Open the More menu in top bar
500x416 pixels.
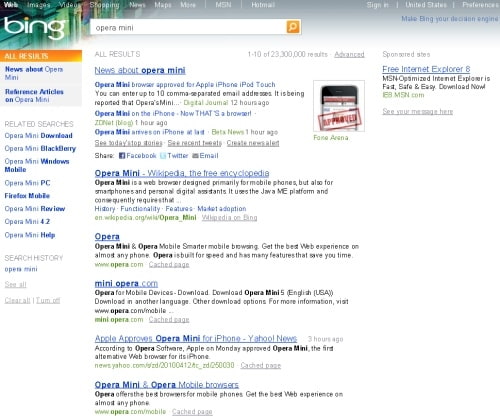click(188, 5)
